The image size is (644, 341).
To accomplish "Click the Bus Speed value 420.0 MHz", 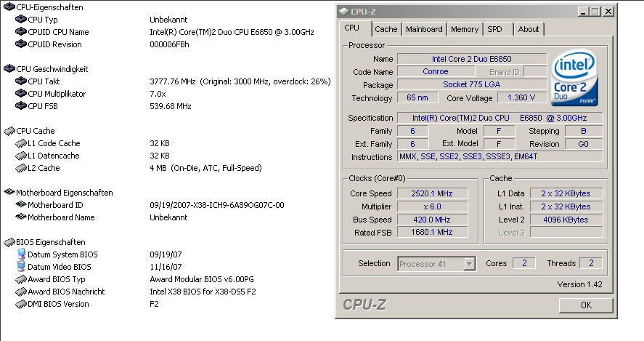I will click(432, 220).
